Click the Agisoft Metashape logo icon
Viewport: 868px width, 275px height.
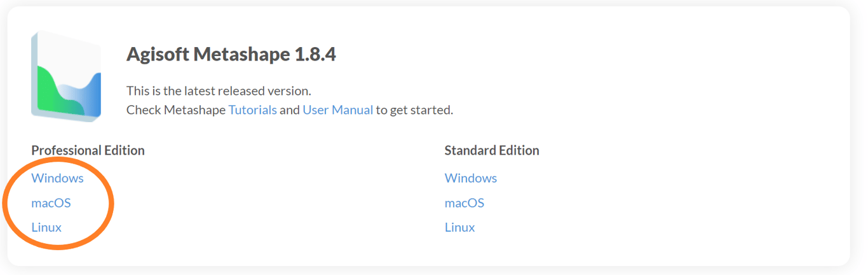[66, 76]
